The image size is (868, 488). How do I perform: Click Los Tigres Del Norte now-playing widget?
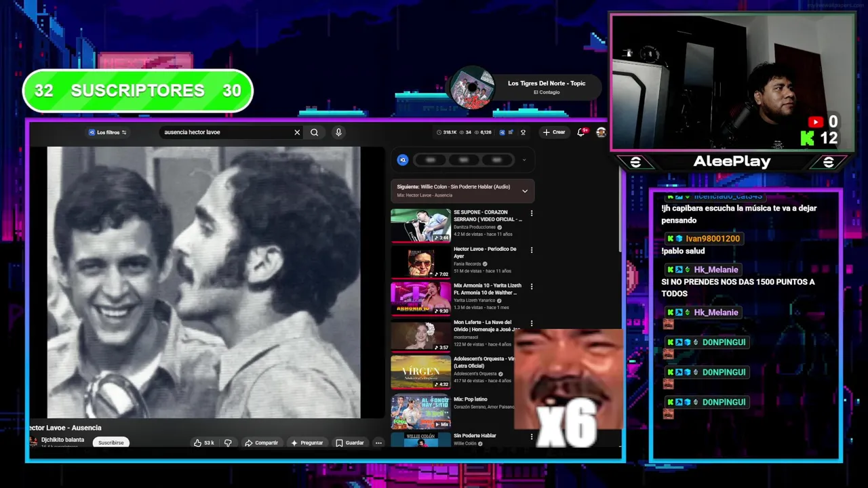(526, 87)
